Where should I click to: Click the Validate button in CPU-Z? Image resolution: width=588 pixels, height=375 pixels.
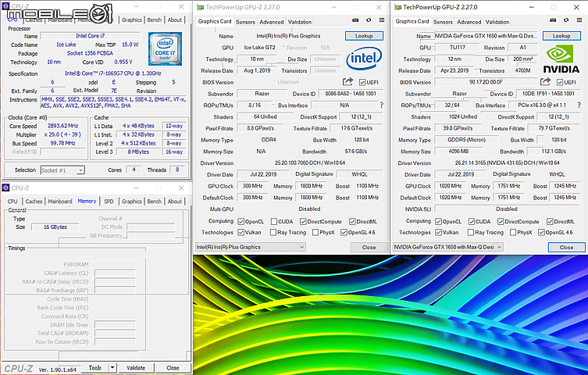[136, 368]
